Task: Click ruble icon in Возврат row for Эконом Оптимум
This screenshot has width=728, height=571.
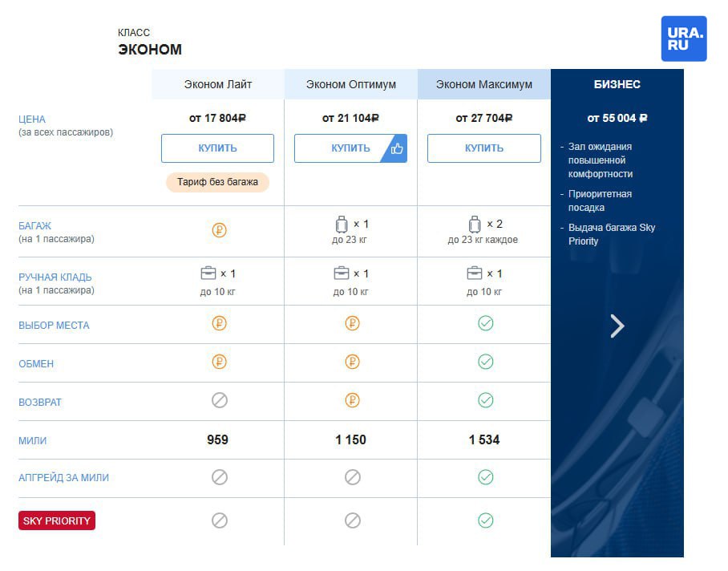Action: coord(353,400)
